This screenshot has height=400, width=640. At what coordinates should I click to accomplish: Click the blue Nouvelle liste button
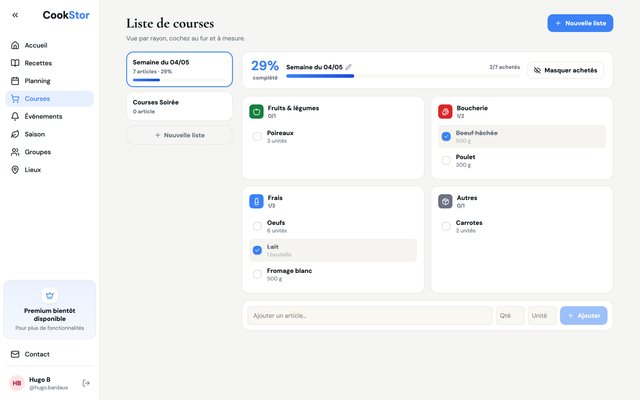pos(580,23)
